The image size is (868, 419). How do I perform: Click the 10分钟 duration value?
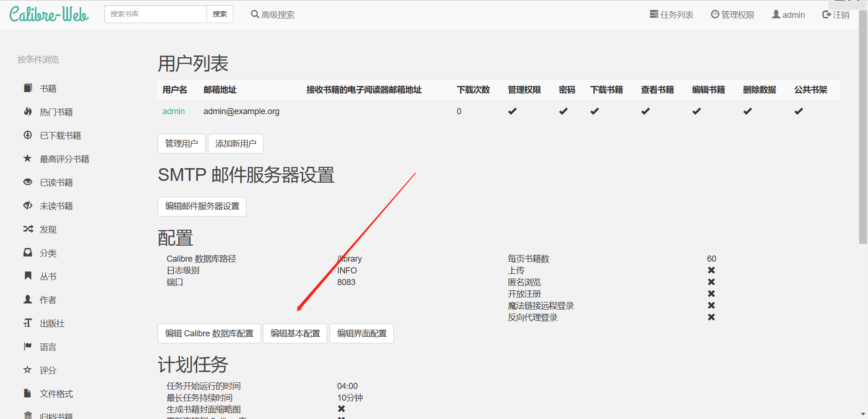click(350, 398)
